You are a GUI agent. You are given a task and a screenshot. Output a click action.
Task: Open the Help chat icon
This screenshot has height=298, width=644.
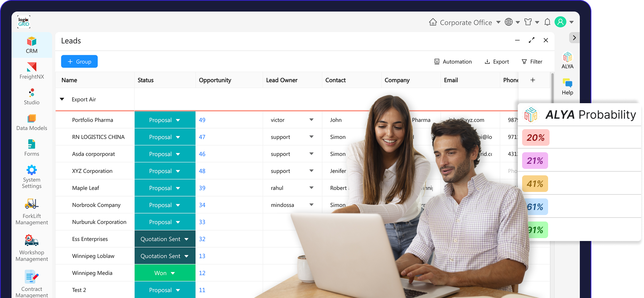567,87
